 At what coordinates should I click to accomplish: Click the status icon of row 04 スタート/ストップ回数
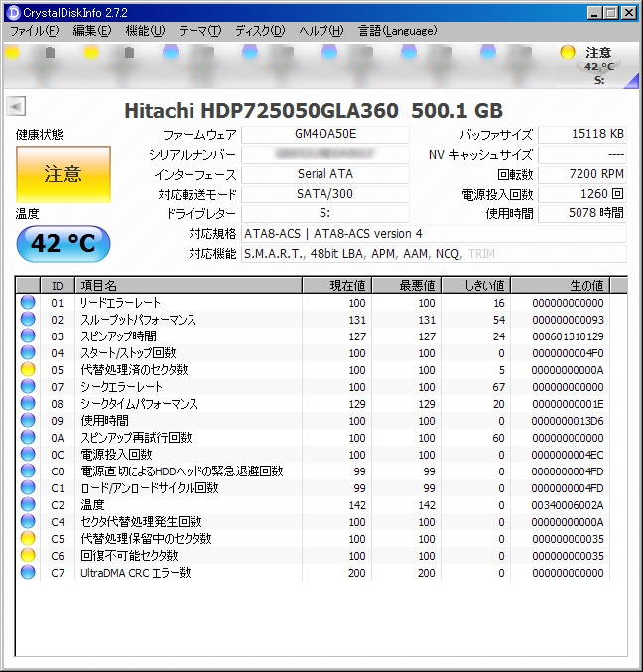(28, 352)
